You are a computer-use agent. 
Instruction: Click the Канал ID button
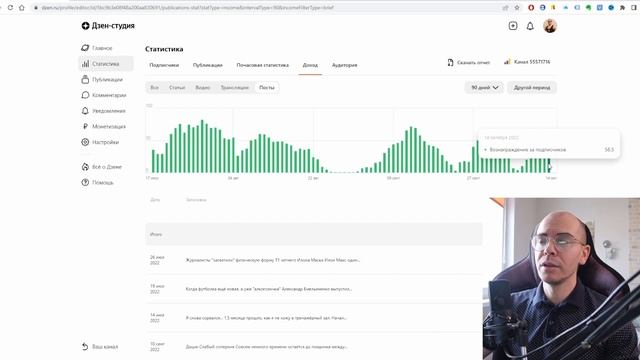pos(527,62)
